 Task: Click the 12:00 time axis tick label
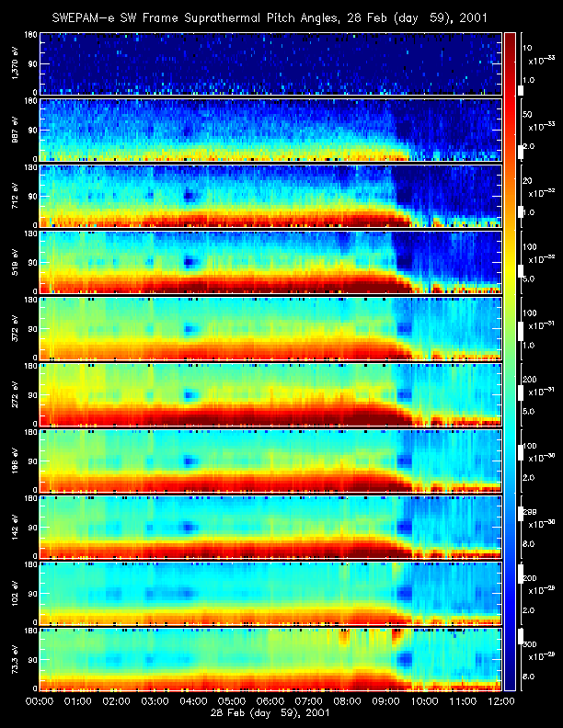(500, 700)
